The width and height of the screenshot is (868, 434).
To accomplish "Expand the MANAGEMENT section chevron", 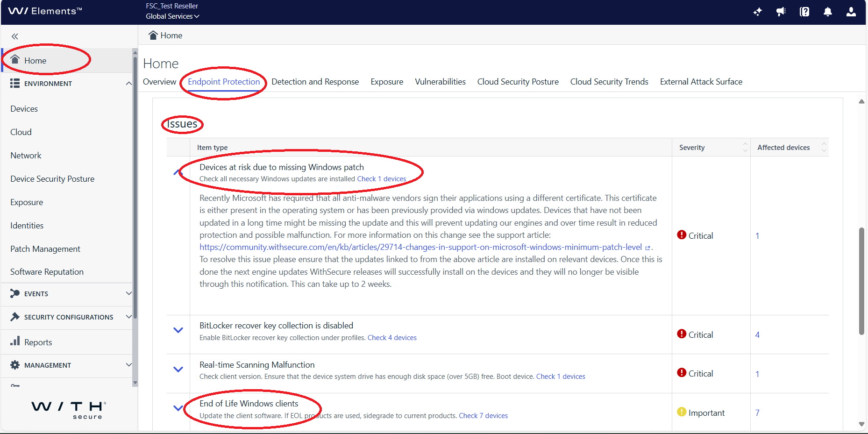I will (128, 365).
